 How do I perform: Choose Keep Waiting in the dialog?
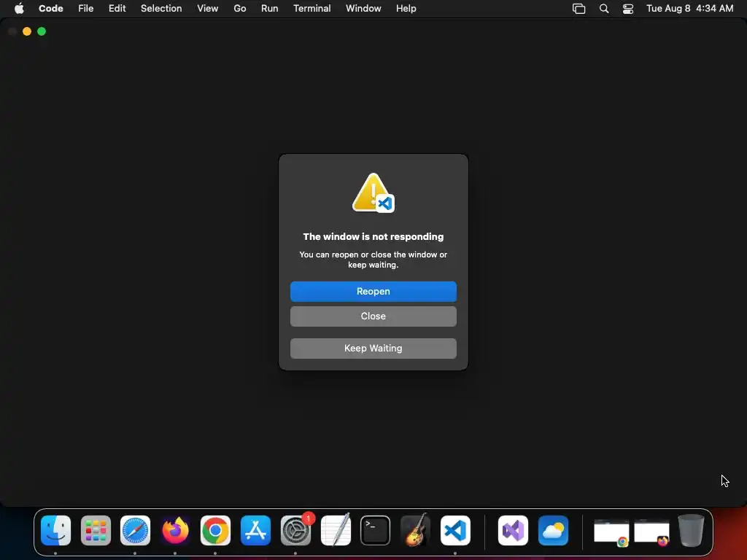point(373,349)
